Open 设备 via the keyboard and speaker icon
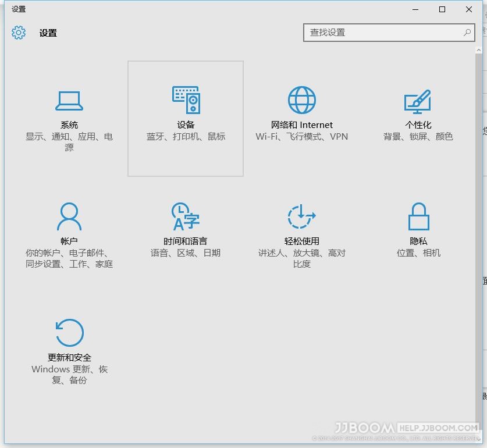The image size is (487, 448). tap(186, 100)
